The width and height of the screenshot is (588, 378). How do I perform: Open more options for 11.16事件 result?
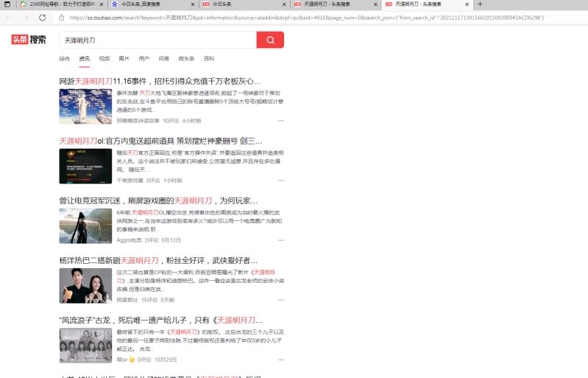280,121
